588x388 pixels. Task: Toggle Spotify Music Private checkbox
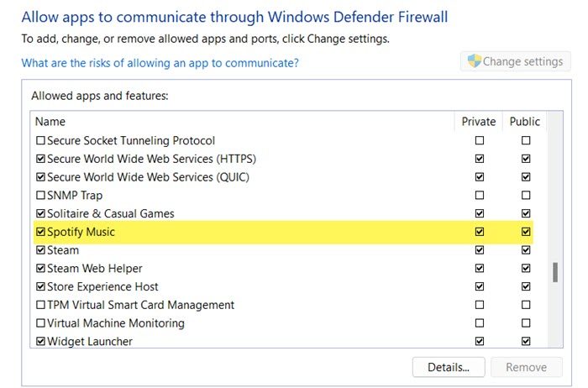480,232
